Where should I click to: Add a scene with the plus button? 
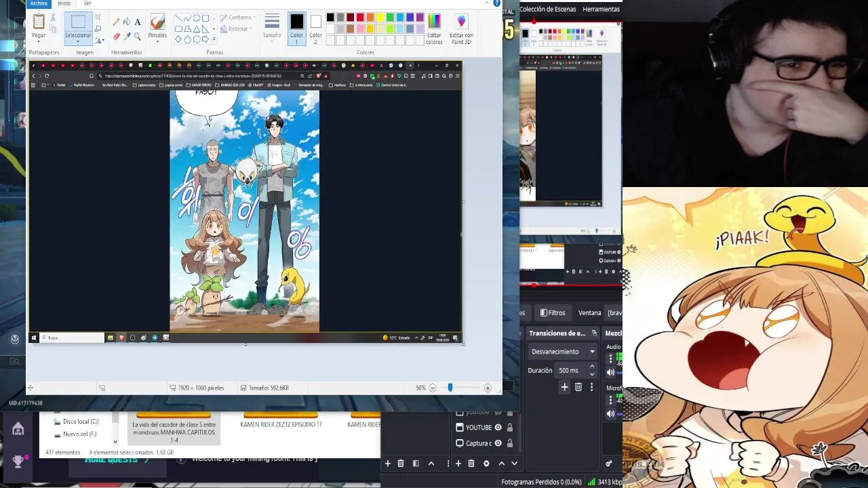(x=388, y=464)
